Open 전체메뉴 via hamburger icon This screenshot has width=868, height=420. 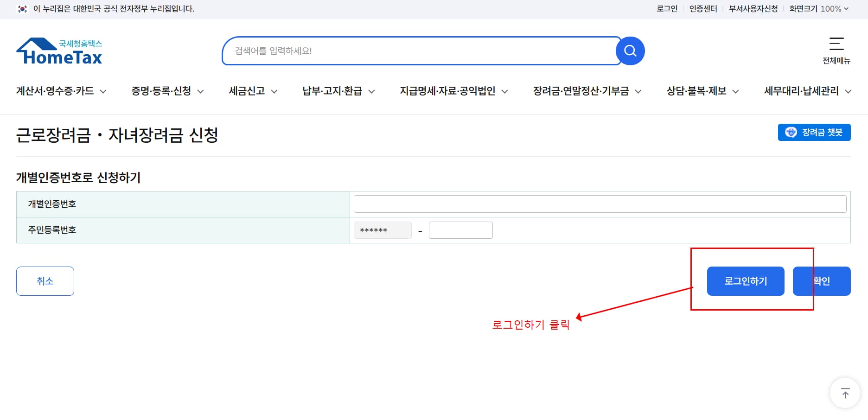point(837,45)
